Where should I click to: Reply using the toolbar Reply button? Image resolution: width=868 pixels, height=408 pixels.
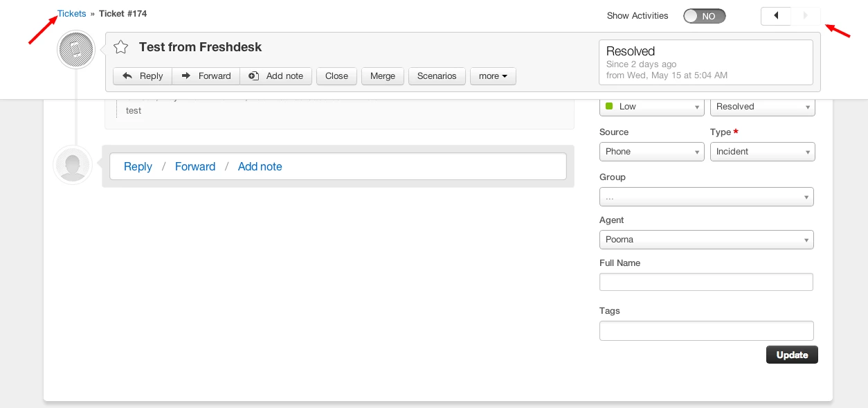click(143, 76)
